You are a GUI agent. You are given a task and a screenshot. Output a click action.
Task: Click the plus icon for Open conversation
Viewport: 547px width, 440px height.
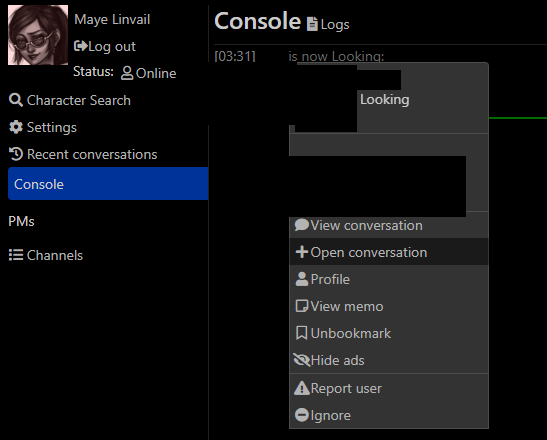(x=302, y=252)
